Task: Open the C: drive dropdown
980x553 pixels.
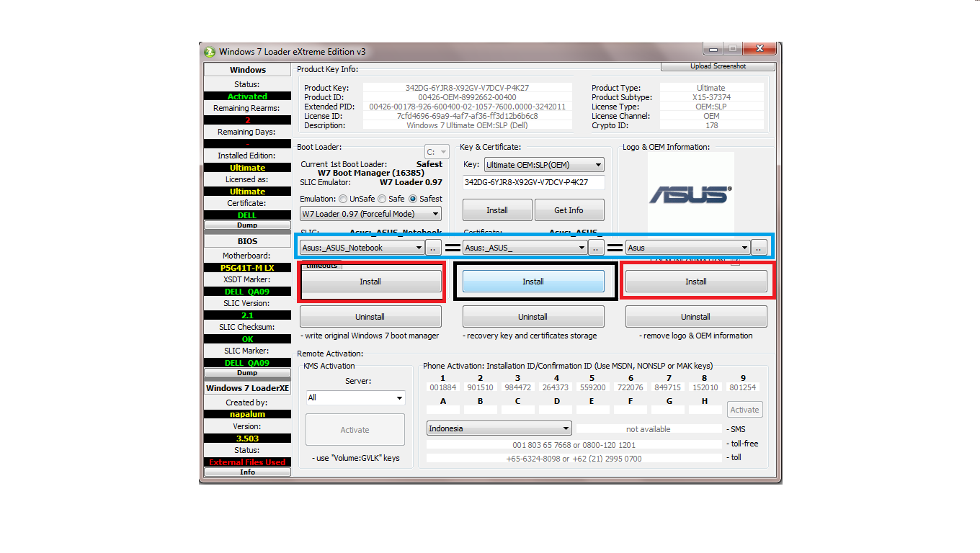Action: [x=437, y=152]
